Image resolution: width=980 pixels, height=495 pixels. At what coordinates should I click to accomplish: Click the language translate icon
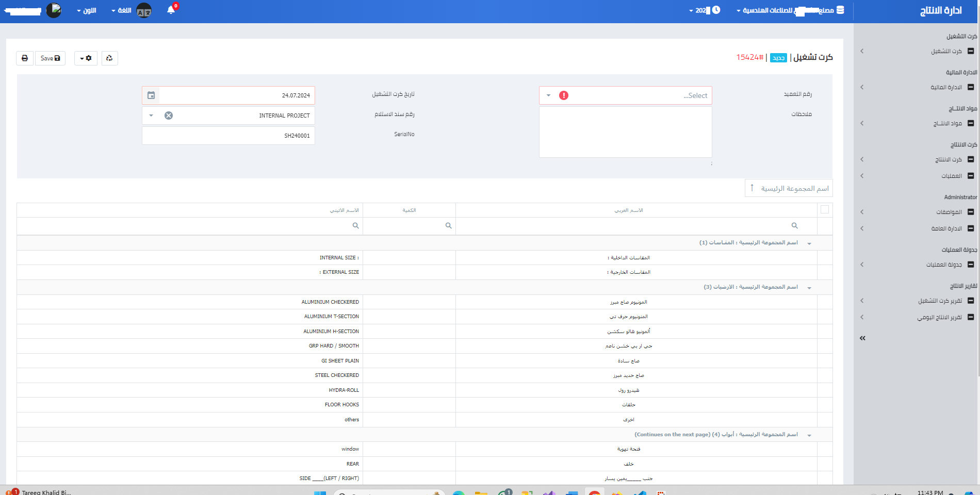144,11
